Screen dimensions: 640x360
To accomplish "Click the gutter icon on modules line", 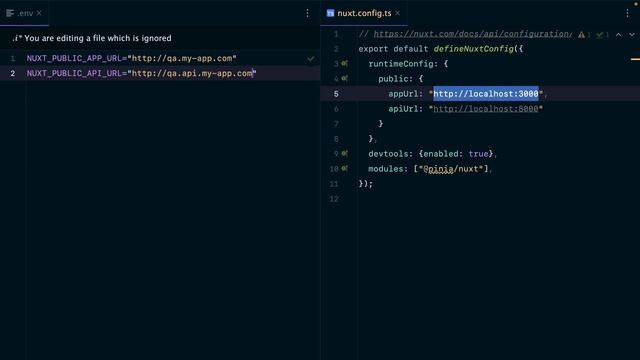I will [x=345, y=168].
